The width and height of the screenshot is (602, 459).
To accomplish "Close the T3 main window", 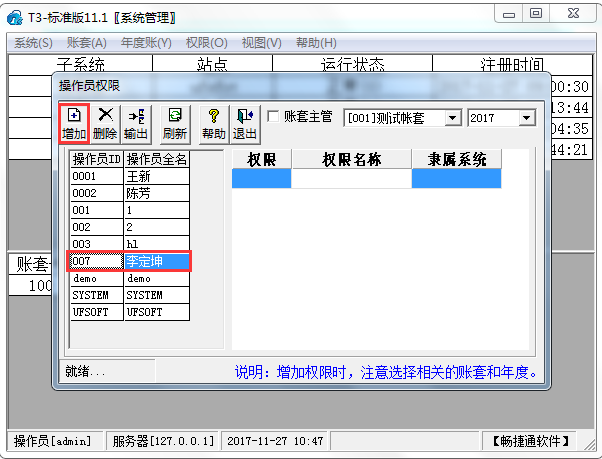I will 573,14.
